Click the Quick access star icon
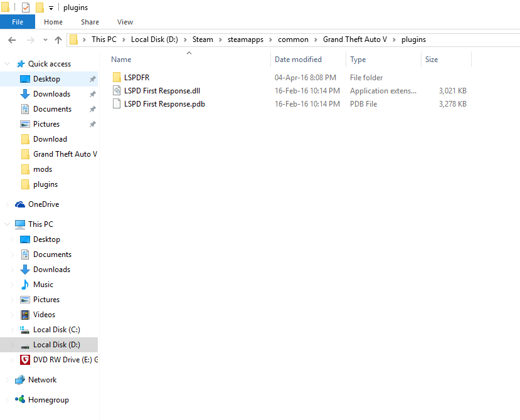This screenshot has width=520, height=420. [x=21, y=64]
